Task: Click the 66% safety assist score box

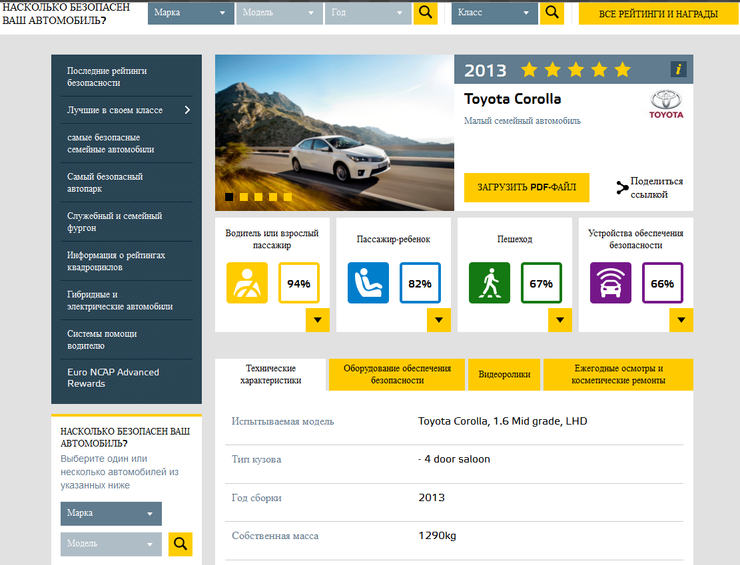Action: 662,283
